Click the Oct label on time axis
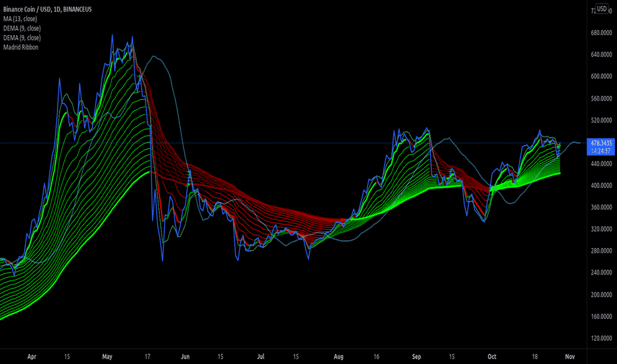 492,357
